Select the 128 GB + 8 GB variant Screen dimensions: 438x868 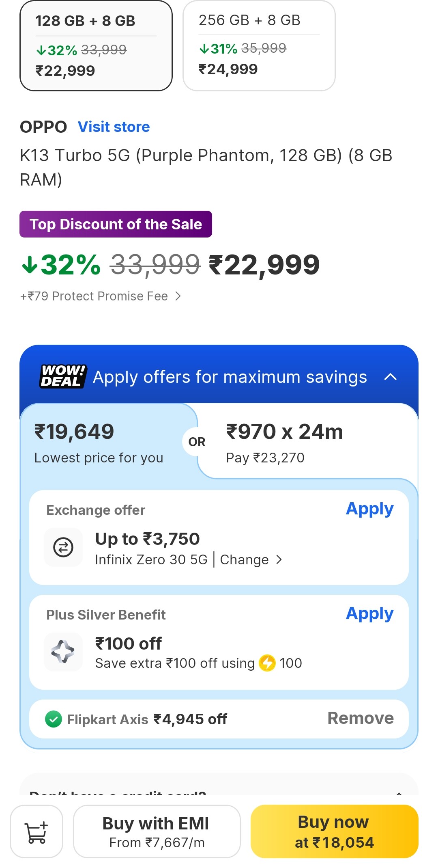coord(96,46)
